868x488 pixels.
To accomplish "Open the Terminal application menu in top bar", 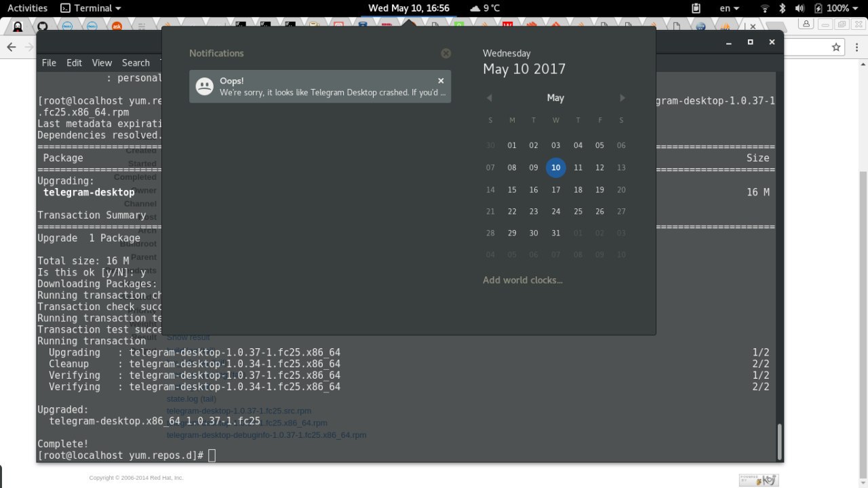I will click(91, 8).
